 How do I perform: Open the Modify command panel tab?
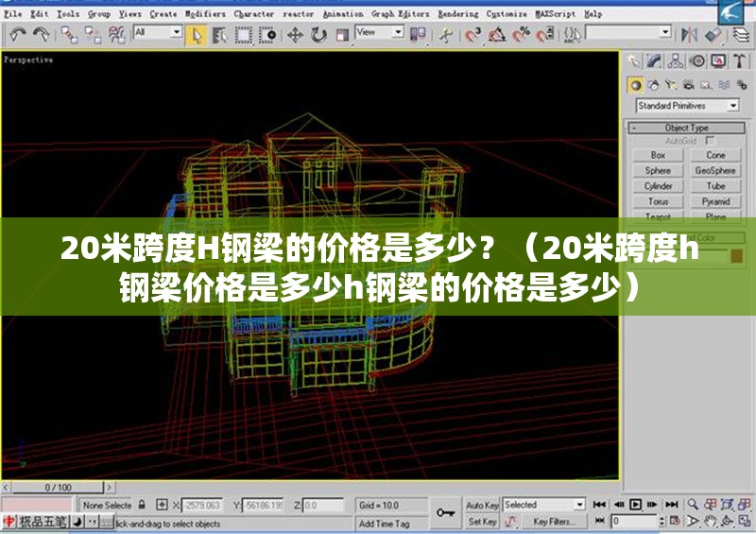point(655,61)
